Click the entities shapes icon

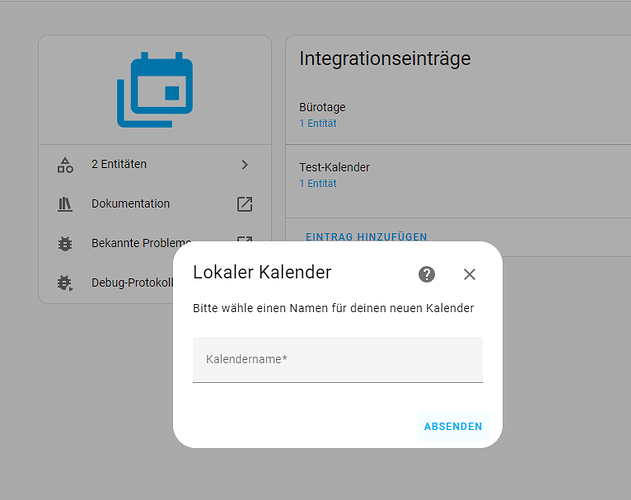(65, 165)
